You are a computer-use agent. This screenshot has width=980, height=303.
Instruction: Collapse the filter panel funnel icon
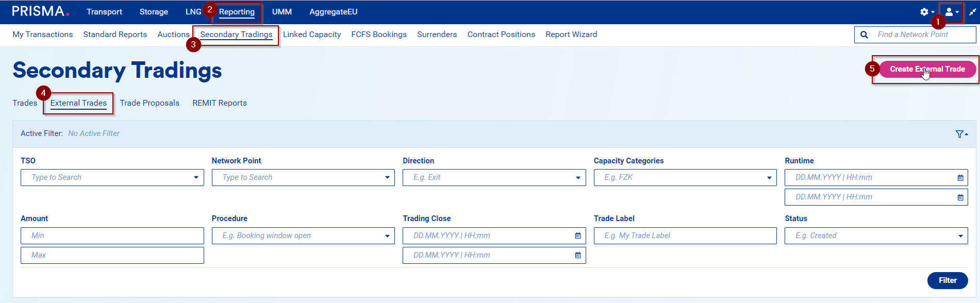pyautogui.click(x=961, y=134)
